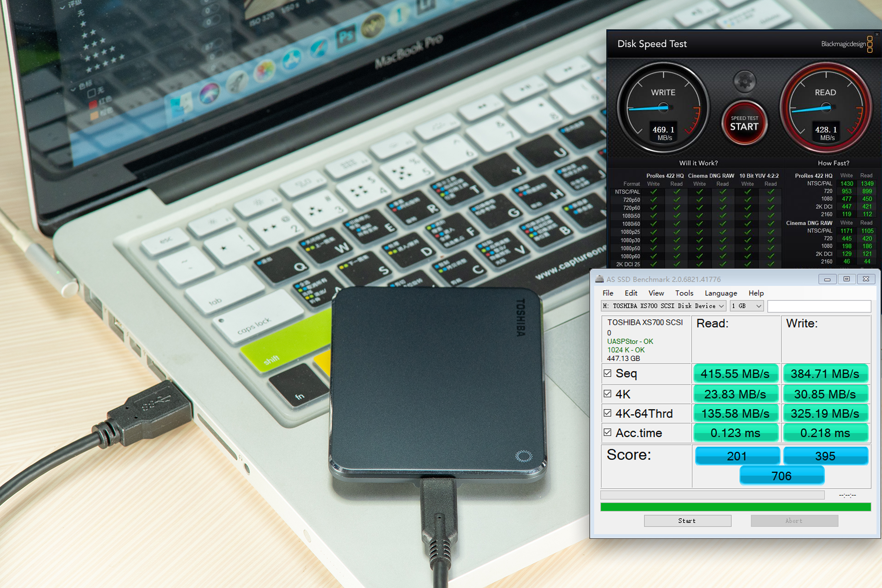Click the Speed Test START button
Image resolution: width=882 pixels, height=588 pixels.
pyautogui.click(x=745, y=123)
